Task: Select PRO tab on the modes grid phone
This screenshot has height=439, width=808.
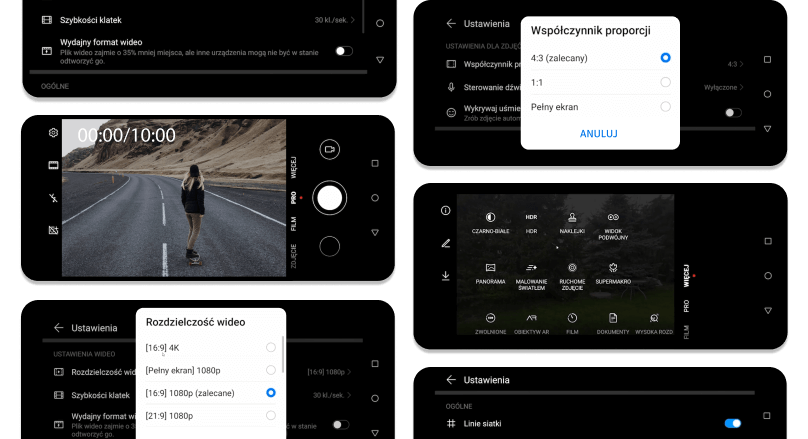Action: (686, 306)
